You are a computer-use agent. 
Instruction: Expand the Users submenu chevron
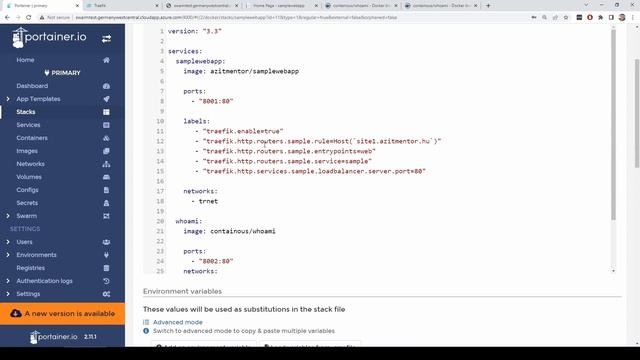click(x=8, y=242)
